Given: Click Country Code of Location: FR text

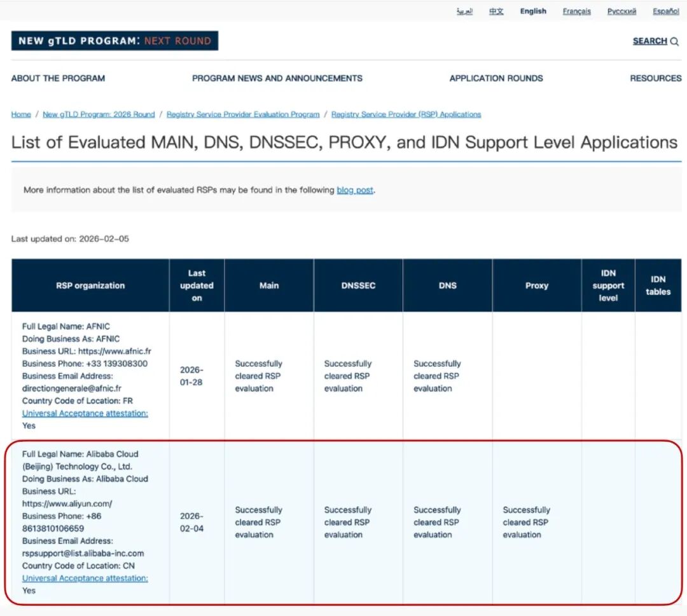Looking at the screenshot, I should 78,401.
